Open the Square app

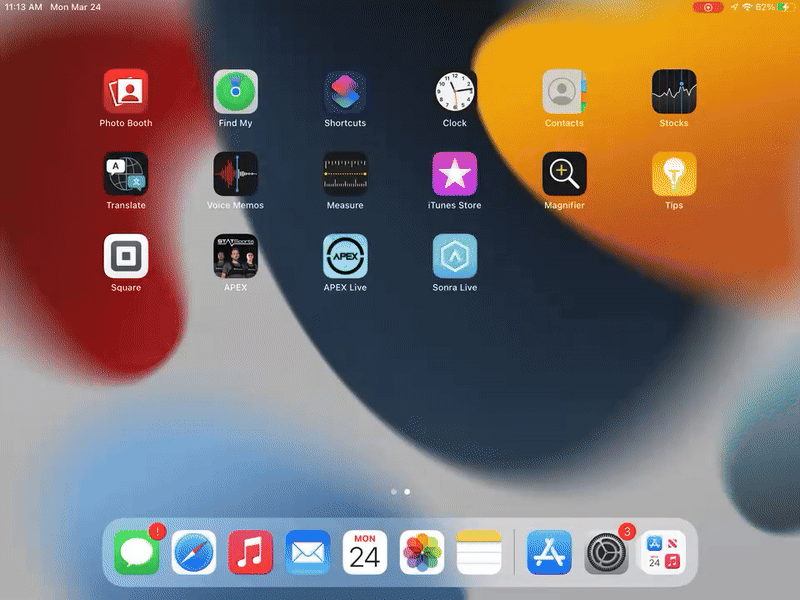click(x=126, y=256)
